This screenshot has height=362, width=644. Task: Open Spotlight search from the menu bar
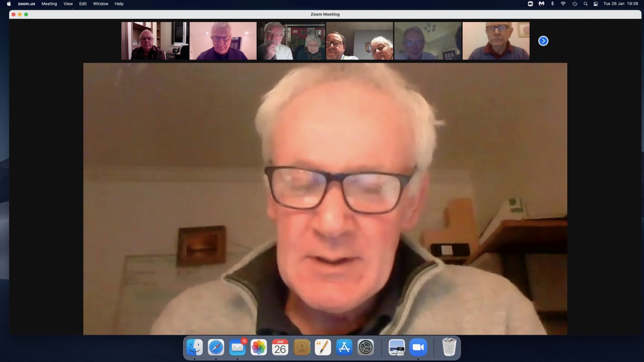pos(586,4)
